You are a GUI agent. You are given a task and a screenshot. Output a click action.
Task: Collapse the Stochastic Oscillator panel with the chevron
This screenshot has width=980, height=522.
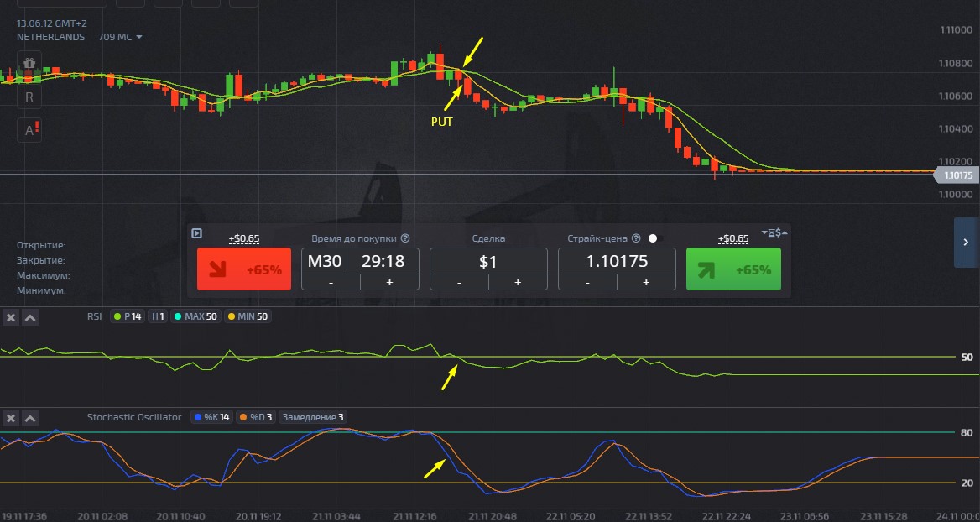[x=29, y=418]
